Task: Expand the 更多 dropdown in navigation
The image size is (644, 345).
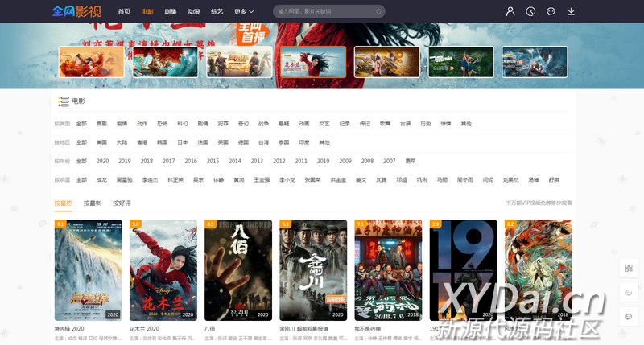Action: (244, 11)
